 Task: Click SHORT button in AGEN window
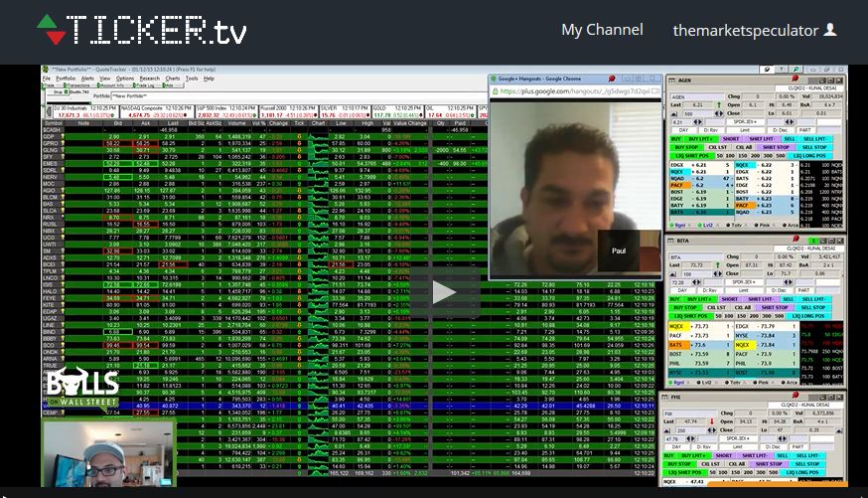[731, 139]
